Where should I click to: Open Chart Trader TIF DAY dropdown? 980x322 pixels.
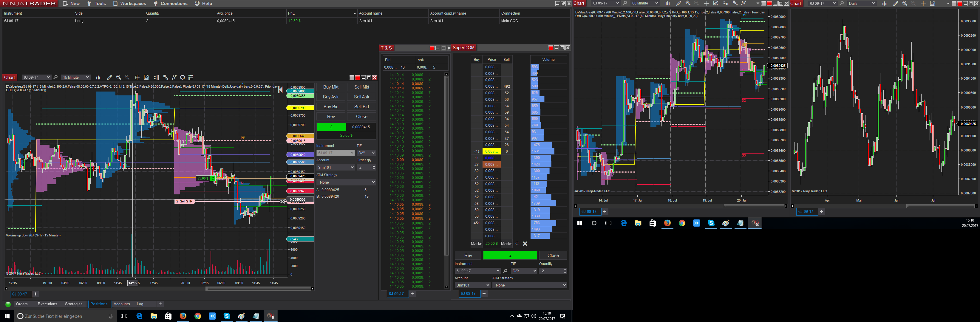pos(366,153)
